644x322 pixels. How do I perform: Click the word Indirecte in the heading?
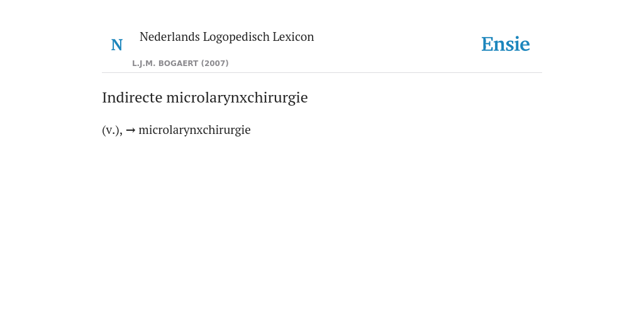click(132, 97)
